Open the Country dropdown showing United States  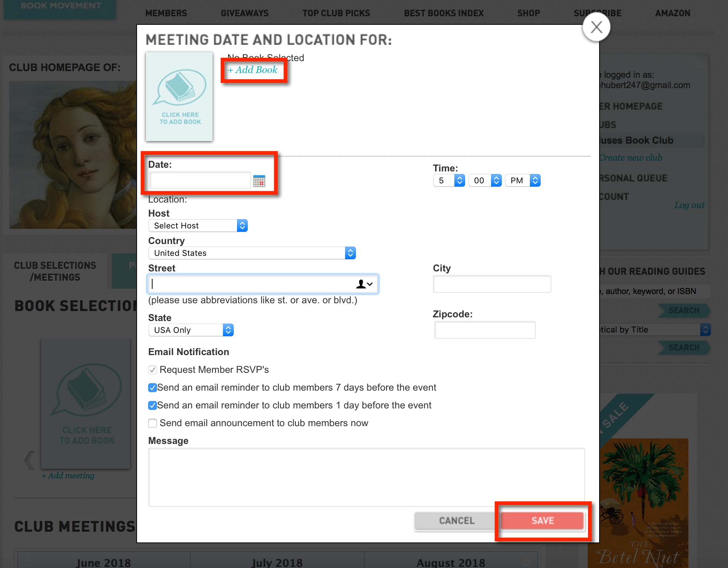point(252,253)
